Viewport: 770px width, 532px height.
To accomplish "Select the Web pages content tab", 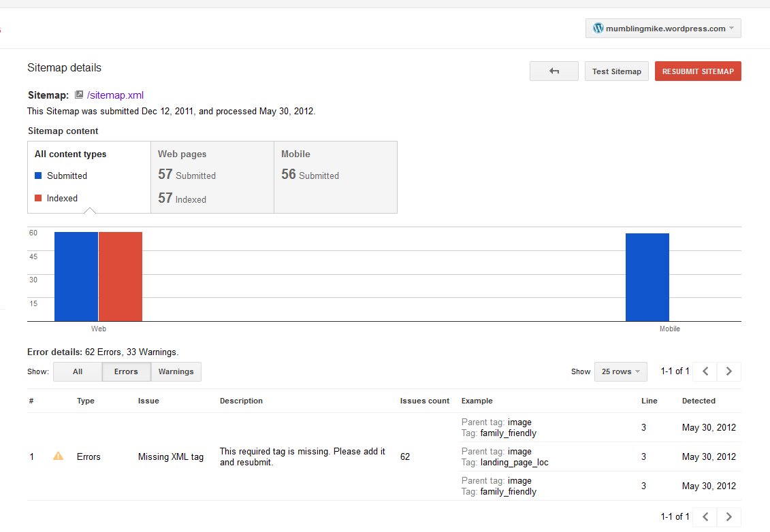I will pyautogui.click(x=212, y=177).
